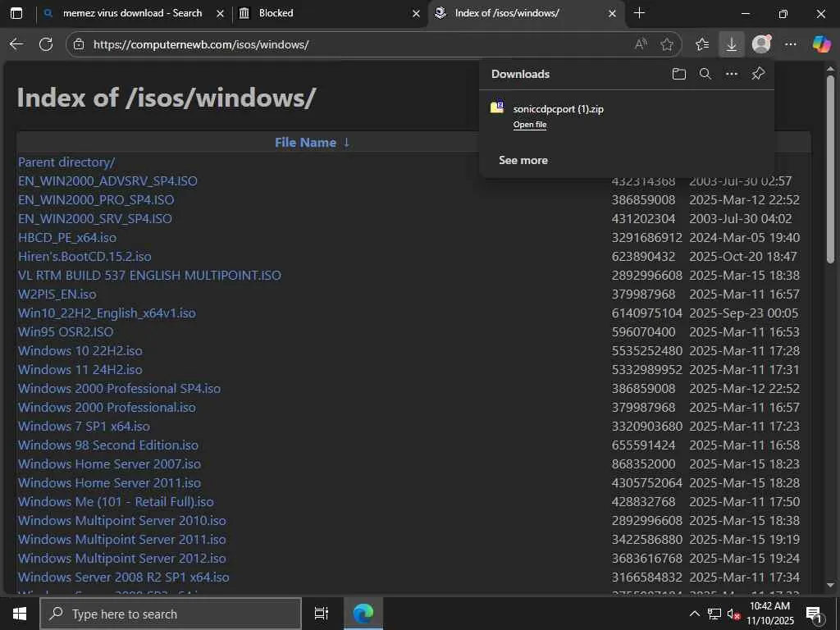Download Win10_22H2_English_x64v1.iso
Viewport: 840px width, 630px height.
(107, 313)
